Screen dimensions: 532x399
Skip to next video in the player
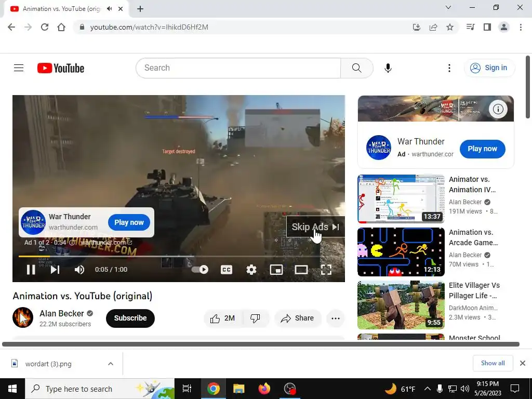[x=55, y=270]
